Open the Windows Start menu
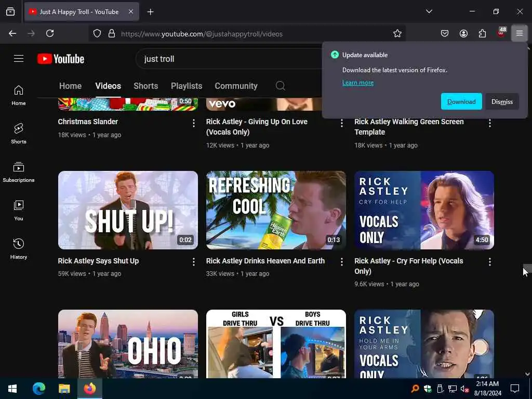The image size is (532, 399). point(12,389)
